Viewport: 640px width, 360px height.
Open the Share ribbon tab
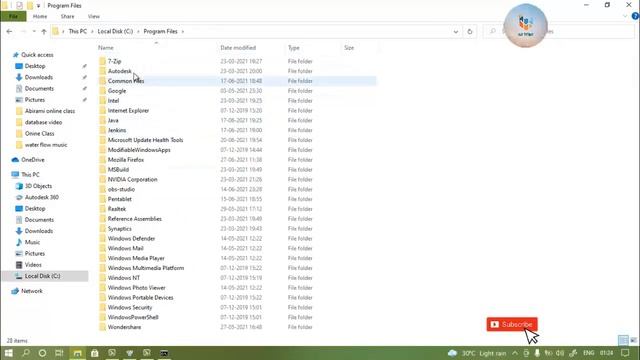(x=67, y=16)
